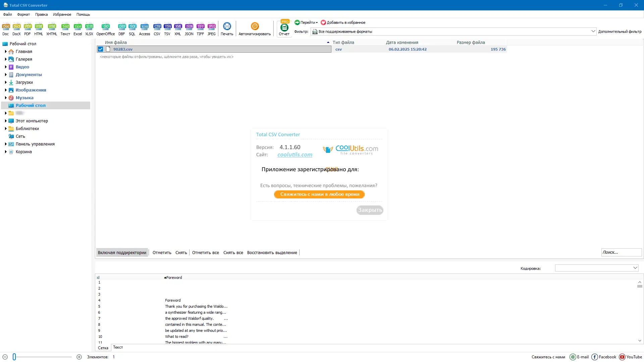
Task: Select the OpenOffice format icon
Action: coord(105,29)
